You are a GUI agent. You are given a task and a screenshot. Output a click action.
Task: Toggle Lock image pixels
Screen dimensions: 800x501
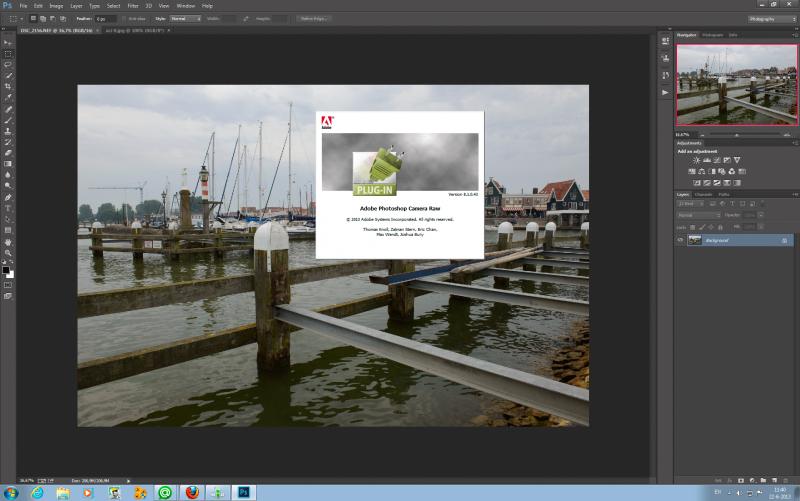tap(702, 227)
